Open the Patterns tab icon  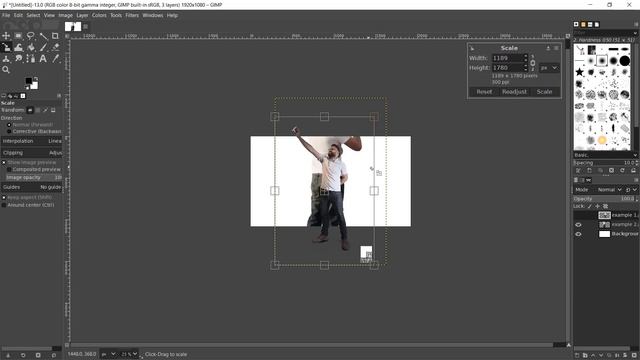click(583, 24)
